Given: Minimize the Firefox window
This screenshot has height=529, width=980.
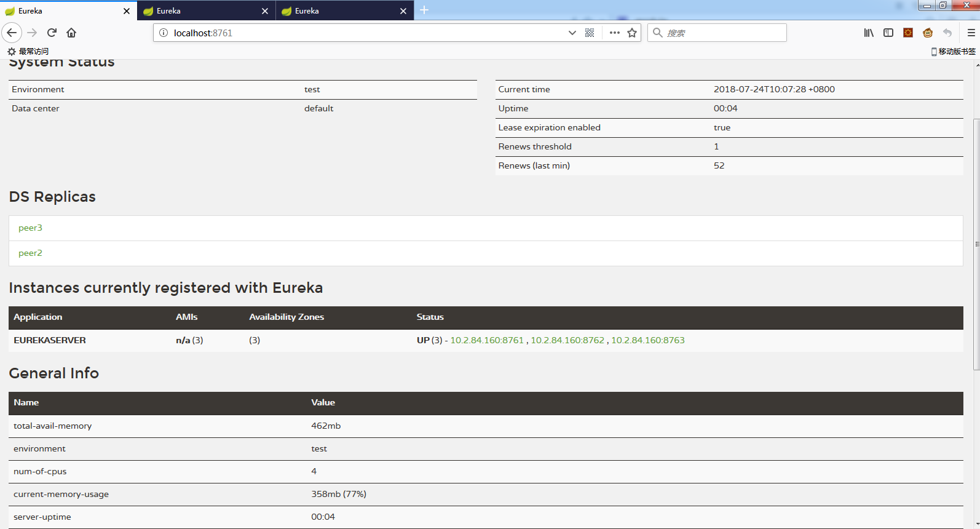Looking at the screenshot, I should [927, 6].
